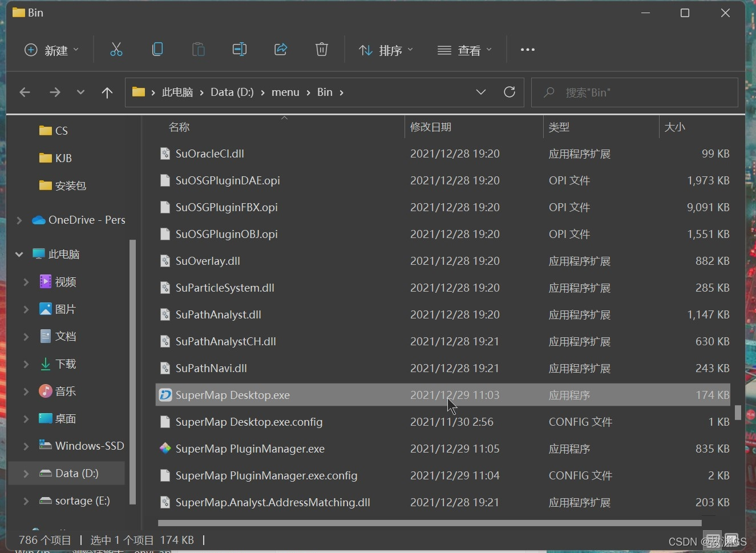Click the large icons view button in status bar

click(x=732, y=539)
